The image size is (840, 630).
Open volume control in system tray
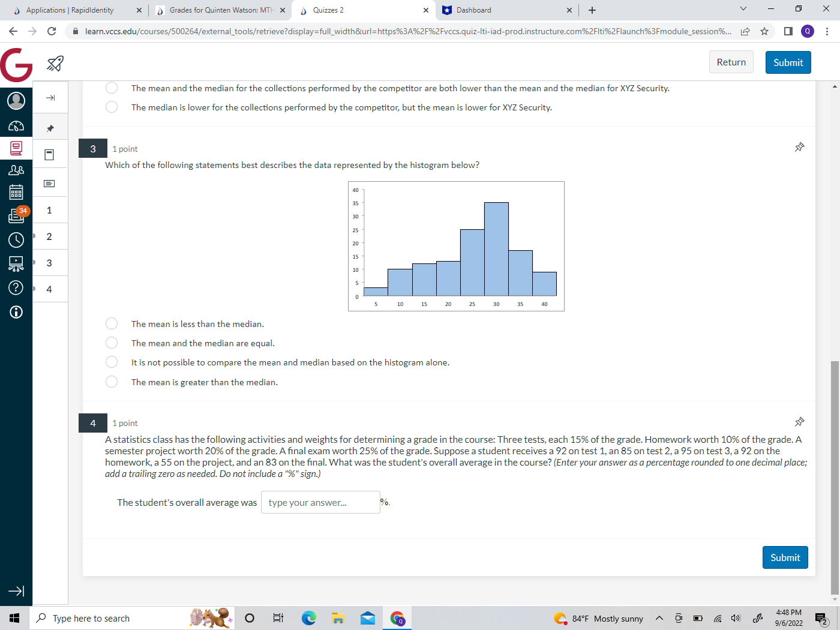[x=736, y=618]
